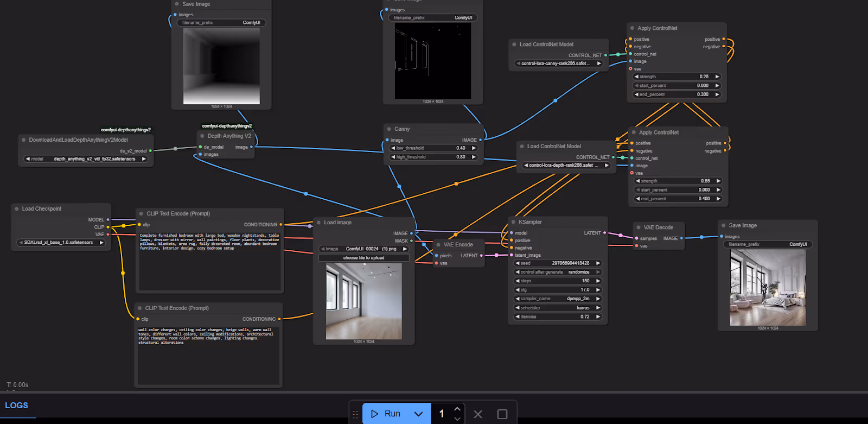This screenshot has width=868, height=424.
Task: Click filename_prefix in the Save Image node with the bedroom render
Action: [768, 245]
